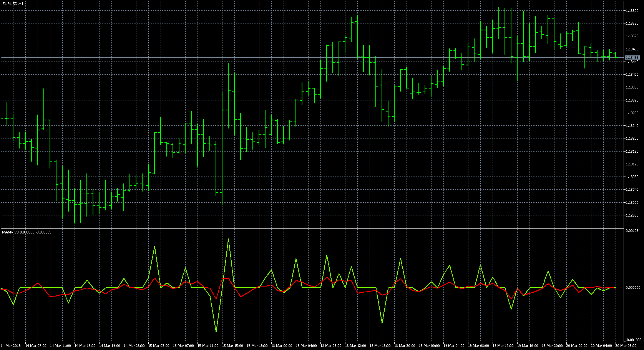Click 19 Mar 04:00 on the time axis
Image resolution: width=644 pixels, height=350 pixels.
454,346
